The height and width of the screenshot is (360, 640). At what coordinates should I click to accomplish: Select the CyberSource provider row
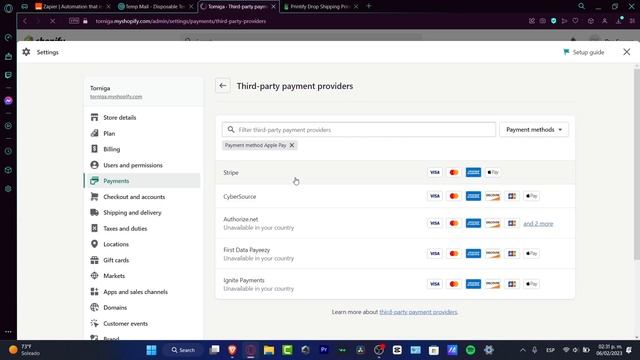click(x=395, y=196)
